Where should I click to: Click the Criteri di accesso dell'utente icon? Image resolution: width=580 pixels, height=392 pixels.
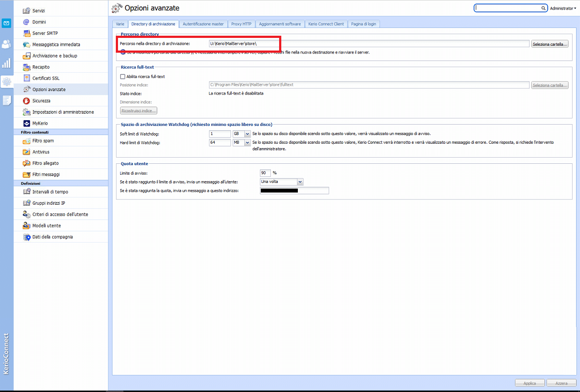click(27, 214)
